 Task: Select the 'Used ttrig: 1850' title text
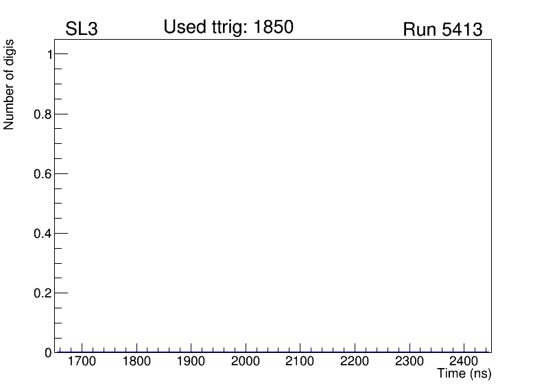[228, 27]
